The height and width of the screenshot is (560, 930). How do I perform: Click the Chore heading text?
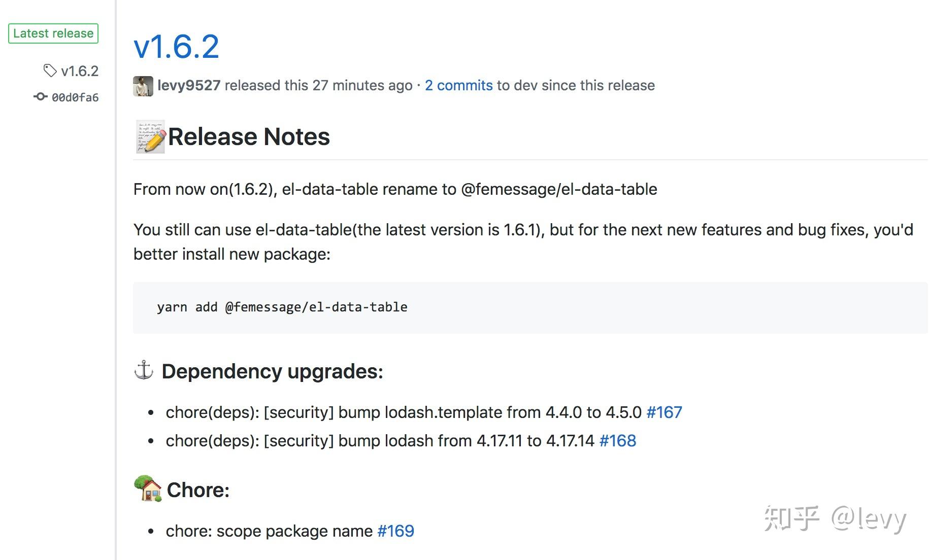click(198, 490)
